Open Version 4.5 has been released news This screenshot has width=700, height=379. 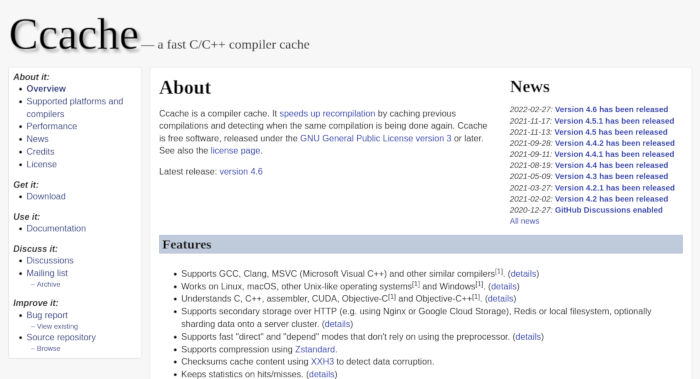[x=611, y=132]
